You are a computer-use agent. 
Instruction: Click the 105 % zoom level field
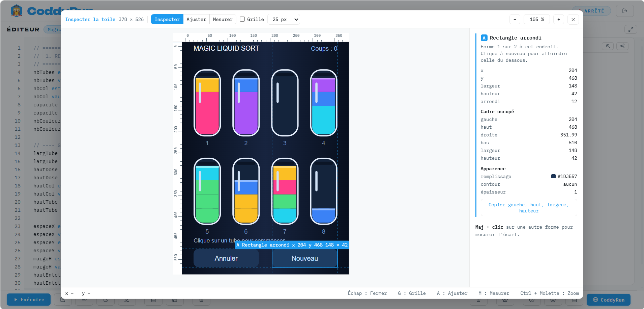pyautogui.click(x=536, y=19)
